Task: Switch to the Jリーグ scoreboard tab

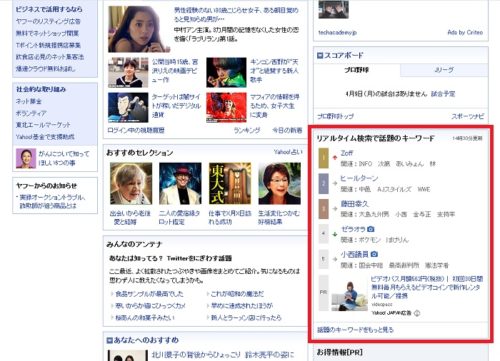Action: point(444,70)
